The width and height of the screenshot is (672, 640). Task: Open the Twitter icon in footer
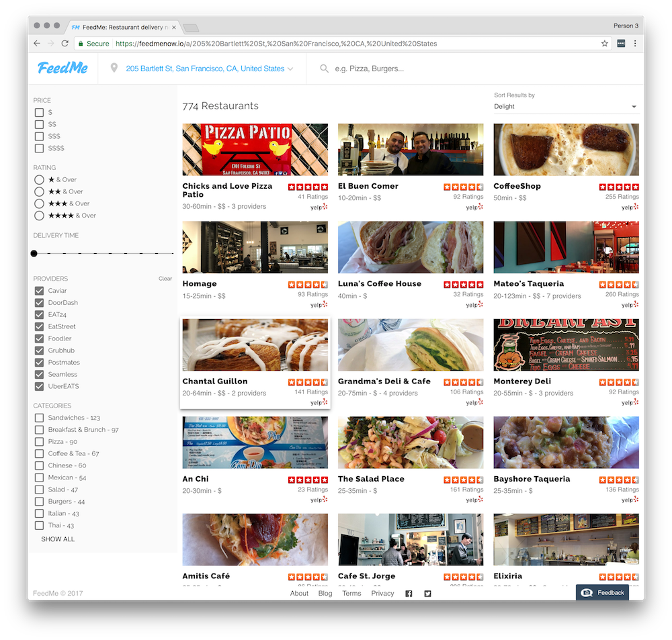click(x=427, y=593)
